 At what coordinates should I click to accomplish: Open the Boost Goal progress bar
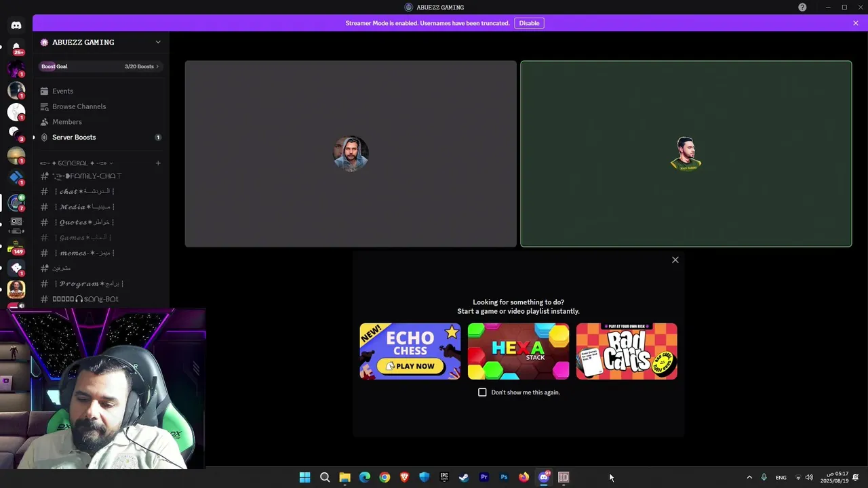[x=101, y=66]
